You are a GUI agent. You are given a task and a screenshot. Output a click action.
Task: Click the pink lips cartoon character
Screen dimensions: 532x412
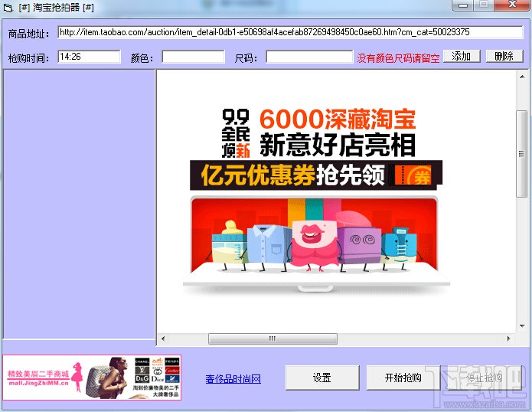[x=313, y=244]
